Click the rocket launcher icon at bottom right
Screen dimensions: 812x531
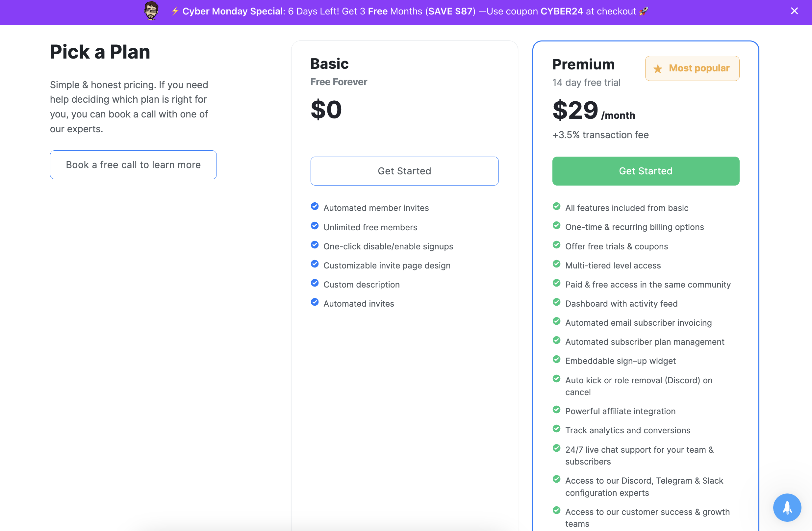(x=787, y=507)
